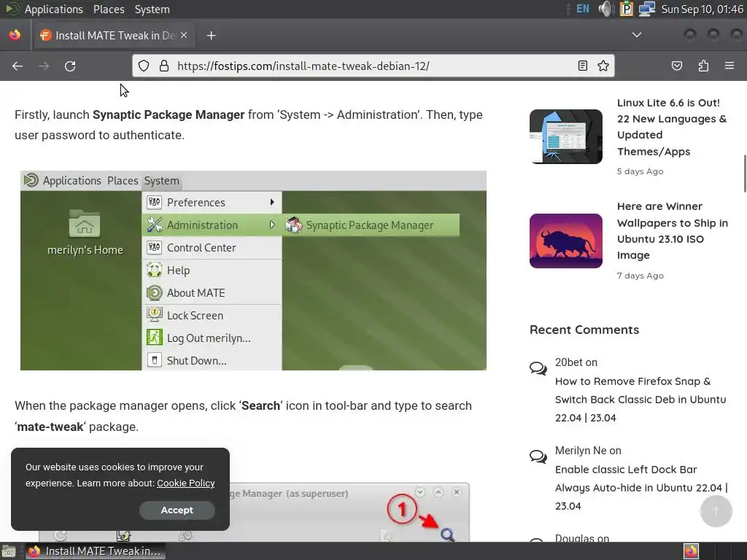
Task: Click the padlock site security icon
Action: 164,66
